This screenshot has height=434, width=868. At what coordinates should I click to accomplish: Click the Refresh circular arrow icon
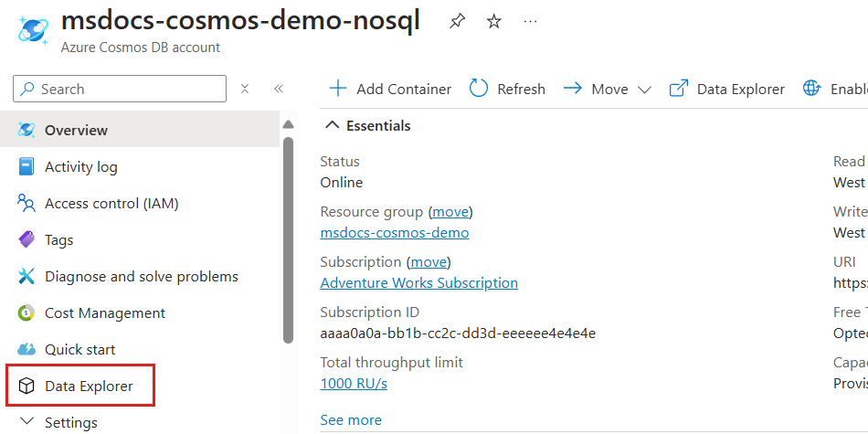pyautogui.click(x=479, y=89)
